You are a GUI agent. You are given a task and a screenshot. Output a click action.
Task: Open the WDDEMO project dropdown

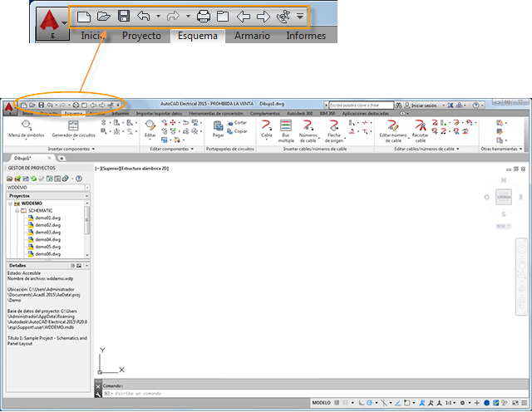(x=87, y=188)
